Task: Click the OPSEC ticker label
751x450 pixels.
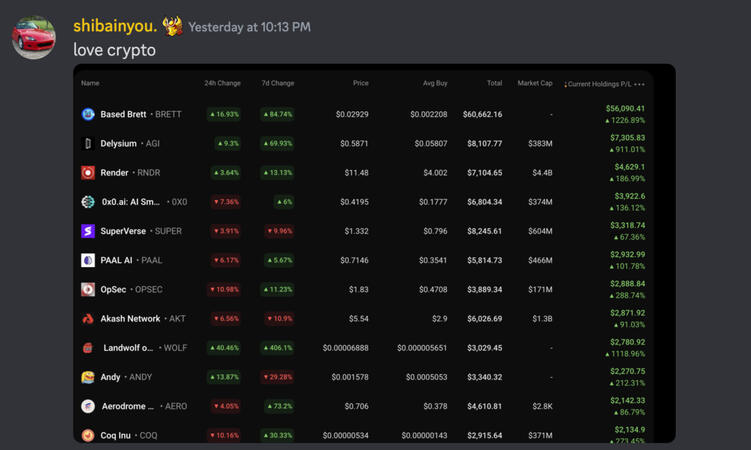Action: pyautogui.click(x=148, y=289)
